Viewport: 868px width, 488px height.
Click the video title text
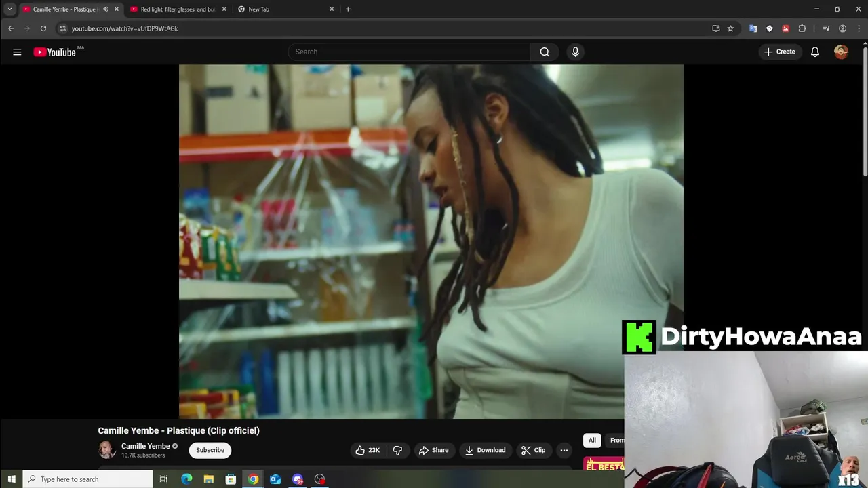178,431
